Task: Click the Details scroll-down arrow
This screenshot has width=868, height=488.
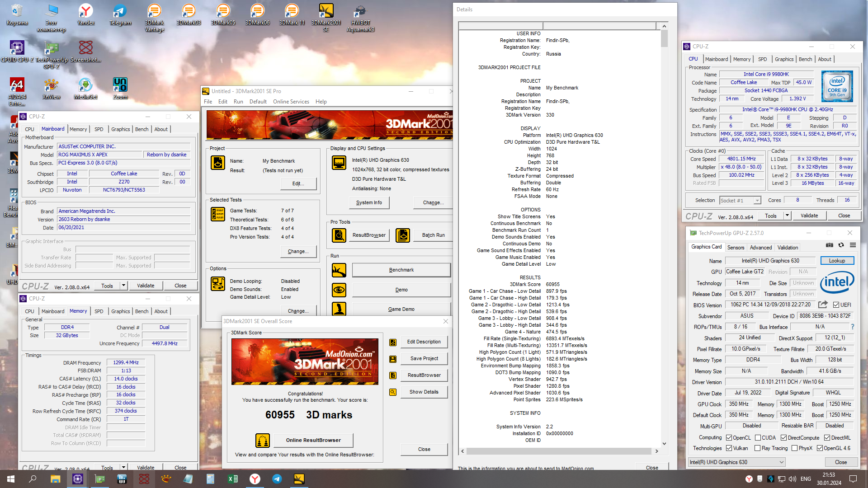Action: pyautogui.click(x=664, y=444)
